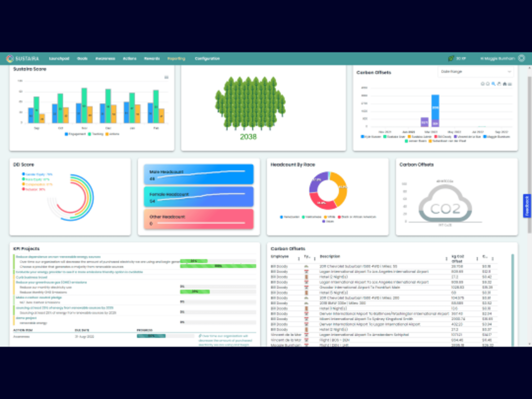The width and height of the screenshot is (532, 399).
Task: Open the user profile avatar icon
Action: [521, 58]
